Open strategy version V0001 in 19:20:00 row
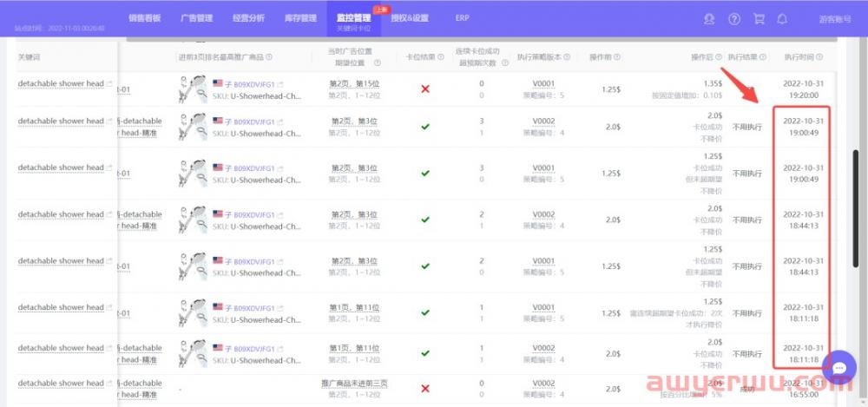Screen dimensions: 868x407 [x=543, y=83]
